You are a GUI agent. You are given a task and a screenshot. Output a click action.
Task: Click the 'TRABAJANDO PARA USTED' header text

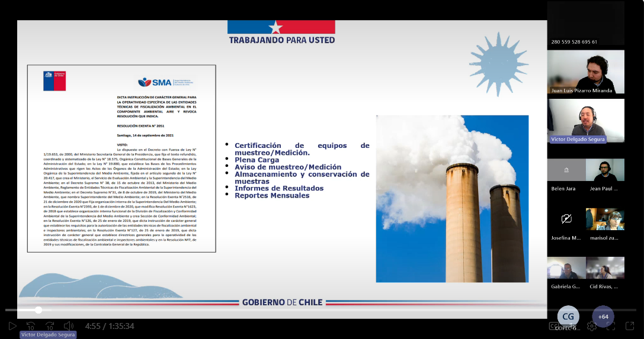tap(282, 40)
